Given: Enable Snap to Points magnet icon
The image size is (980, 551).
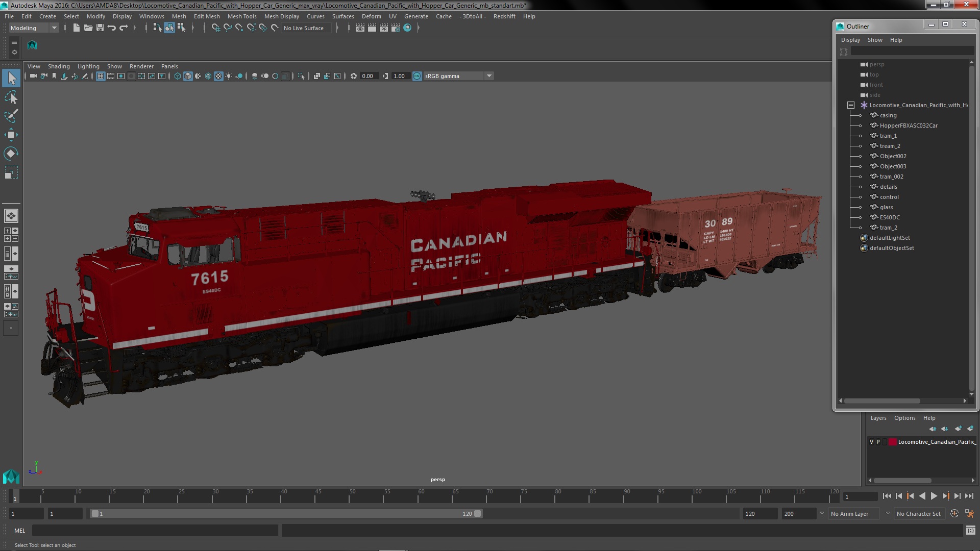Looking at the screenshot, I should (x=239, y=28).
